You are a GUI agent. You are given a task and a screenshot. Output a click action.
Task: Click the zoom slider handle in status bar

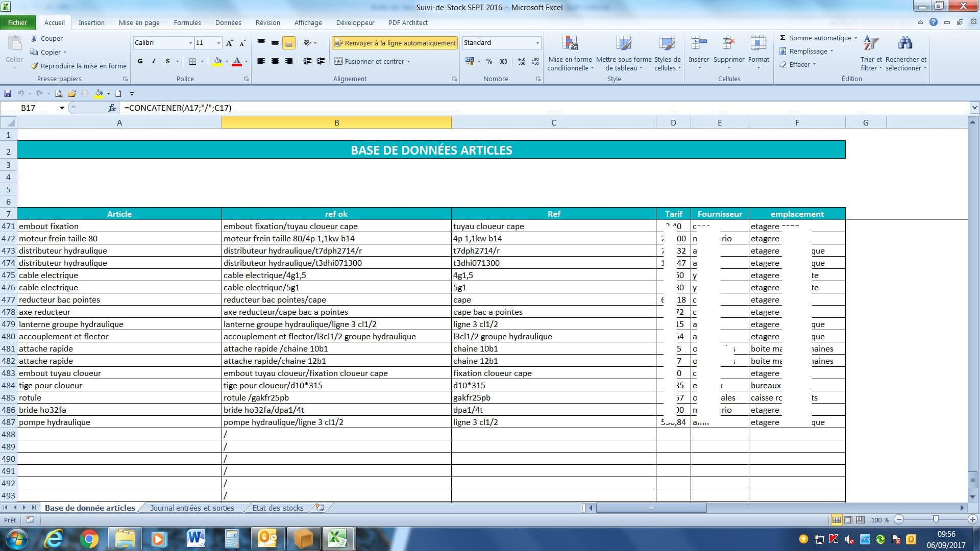[935, 519]
